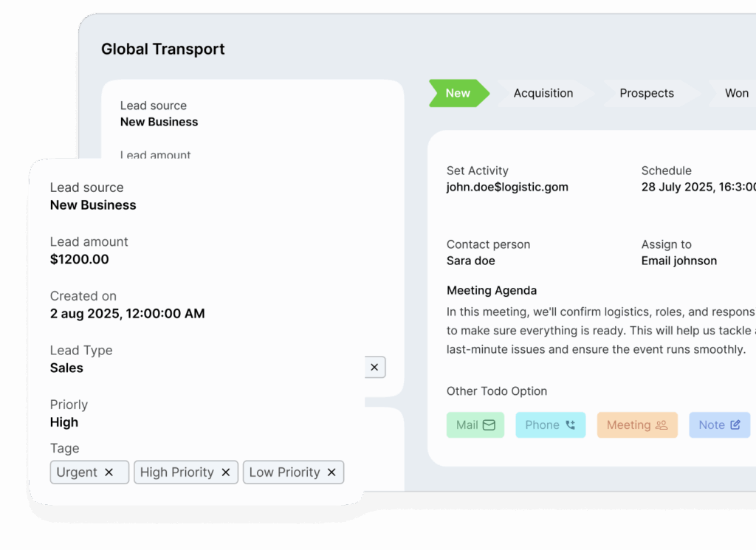This screenshot has height=550, width=756.
Task: Click the edit pencil icon on Note
Action: pyautogui.click(x=735, y=425)
